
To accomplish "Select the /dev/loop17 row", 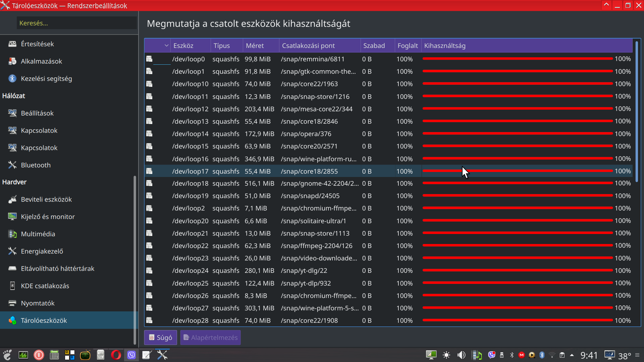I will [x=388, y=171].
